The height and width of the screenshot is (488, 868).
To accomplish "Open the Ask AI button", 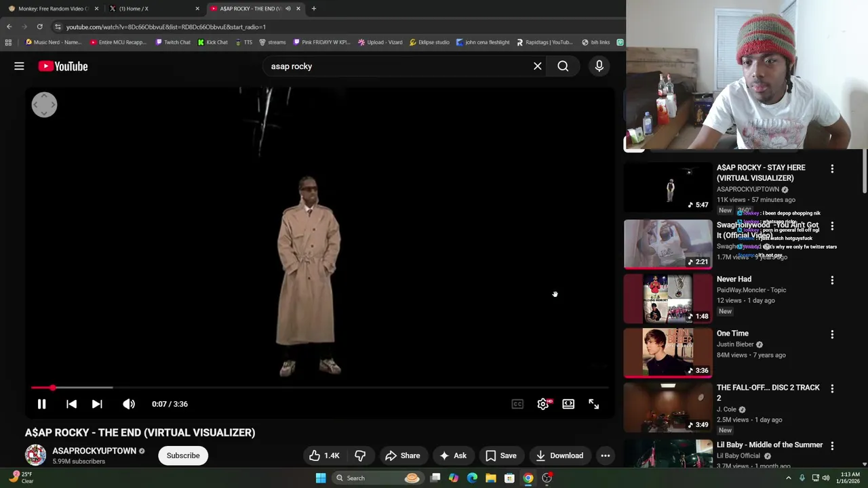I will (x=452, y=455).
